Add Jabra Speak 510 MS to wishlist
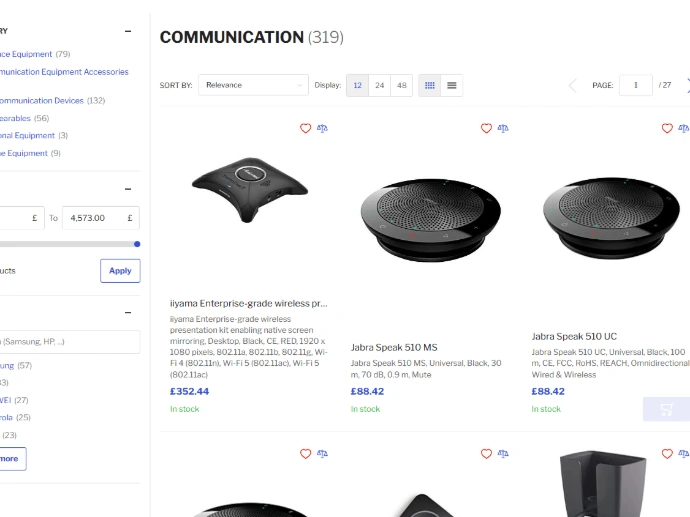690x517 pixels. pos(486,128)
